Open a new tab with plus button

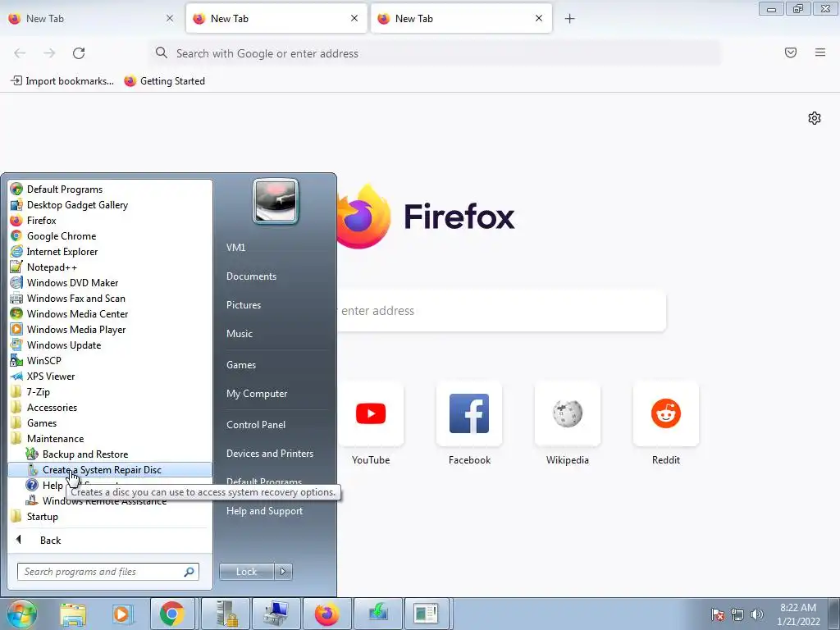tap(569, 19)
